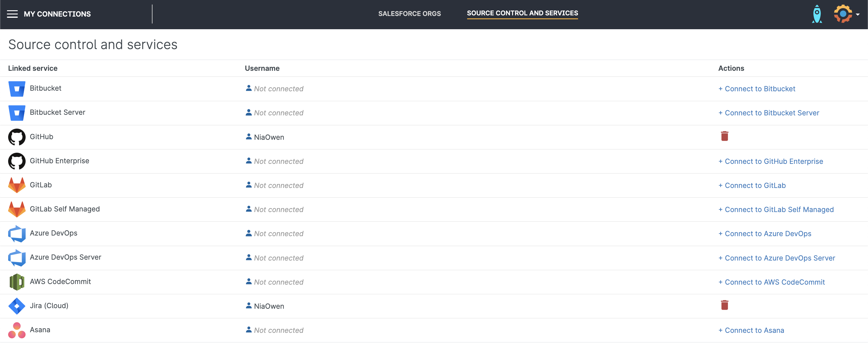Connect to Azure DevOps
This screenshot has height=353, width=868.
point(765,233)
